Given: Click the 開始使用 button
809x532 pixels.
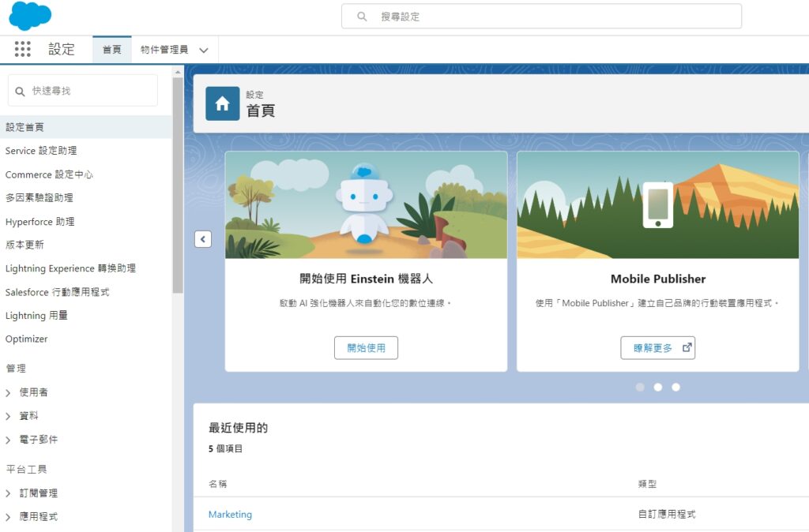Looking at the screenshot, I should [366, 348].
